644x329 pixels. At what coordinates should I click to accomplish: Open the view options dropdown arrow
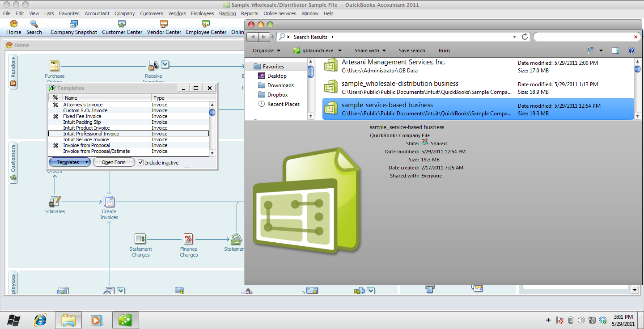[601, 51]
